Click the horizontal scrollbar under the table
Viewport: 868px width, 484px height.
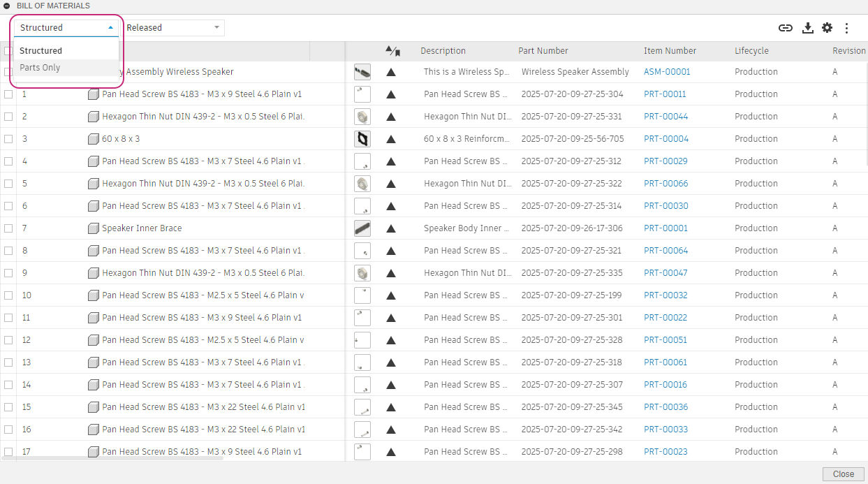point(112,459)
